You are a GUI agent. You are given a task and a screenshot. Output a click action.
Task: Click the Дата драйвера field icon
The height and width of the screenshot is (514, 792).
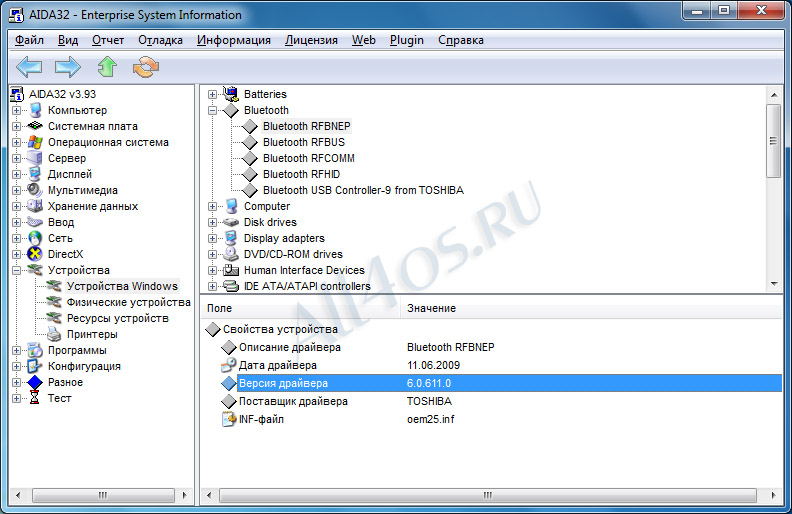(x=229, y=365)
